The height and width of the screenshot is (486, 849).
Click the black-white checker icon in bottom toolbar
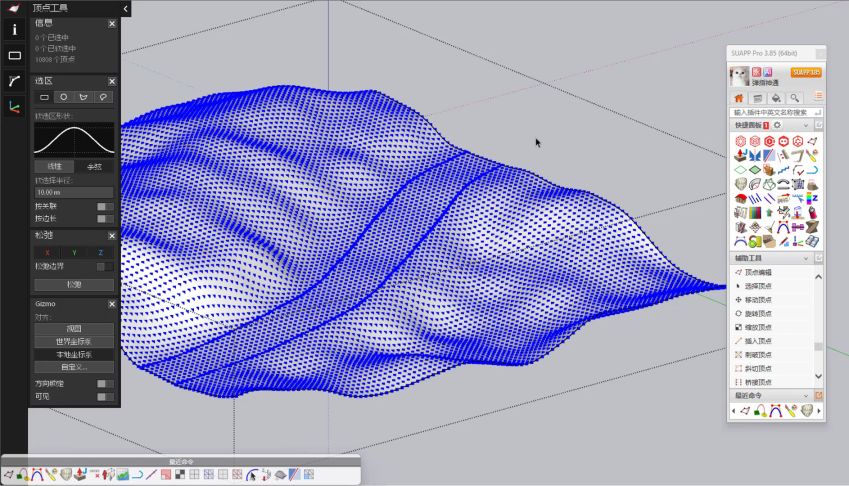(x=180, y=475)
